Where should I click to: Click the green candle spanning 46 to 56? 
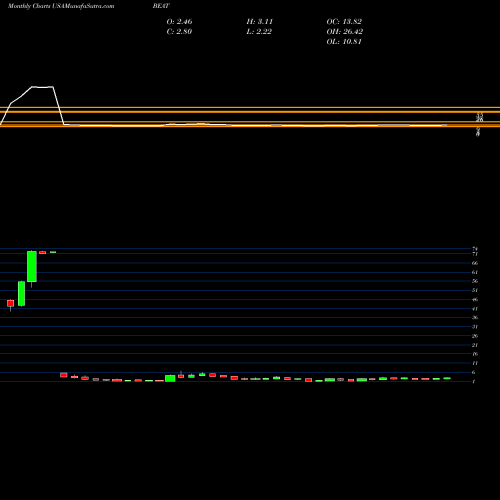tap(21, 294)
